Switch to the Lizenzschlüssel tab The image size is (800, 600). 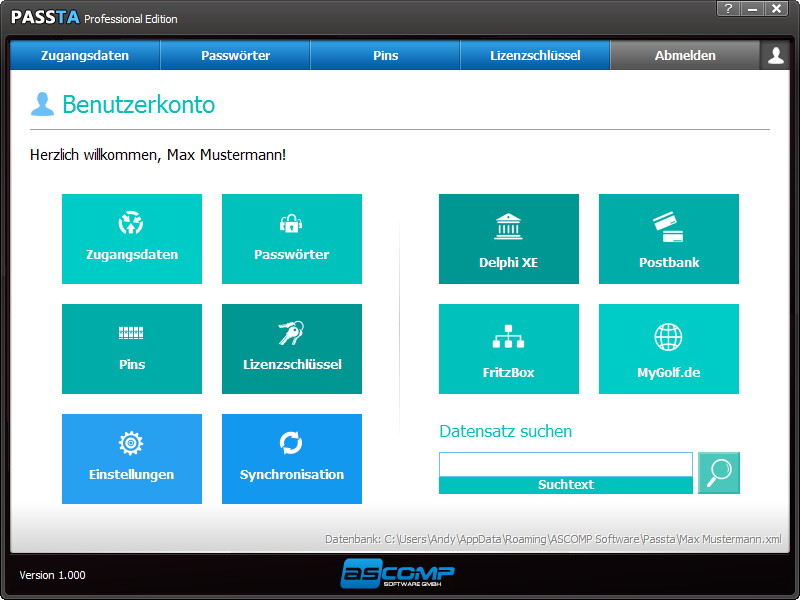point(535,55)
